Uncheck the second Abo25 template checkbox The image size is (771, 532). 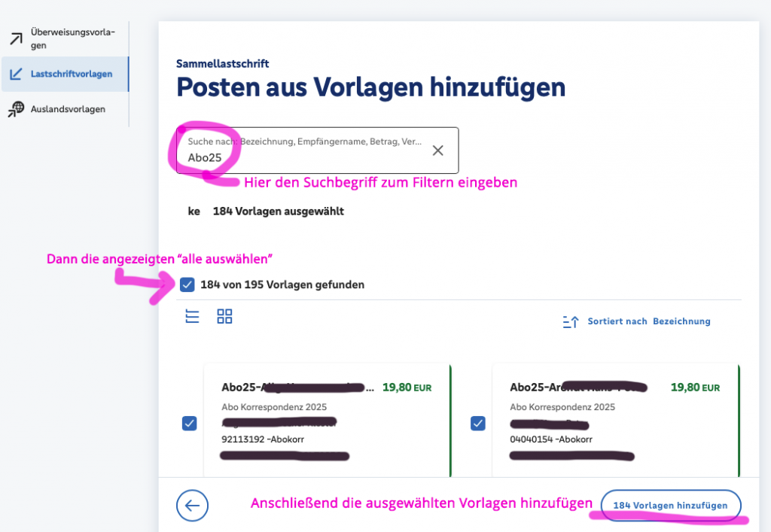(x=477, y=424)
